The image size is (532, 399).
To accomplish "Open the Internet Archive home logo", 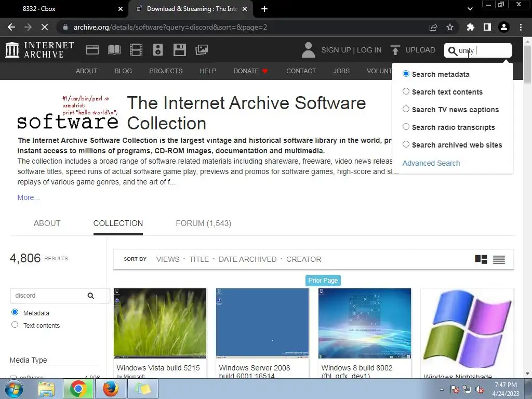I will (39, 50).
